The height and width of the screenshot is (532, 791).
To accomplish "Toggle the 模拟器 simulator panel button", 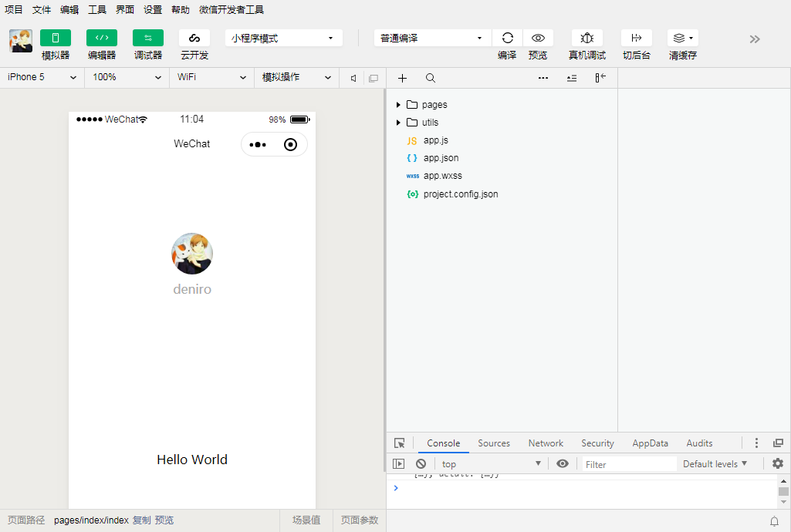I will (56, 38).
